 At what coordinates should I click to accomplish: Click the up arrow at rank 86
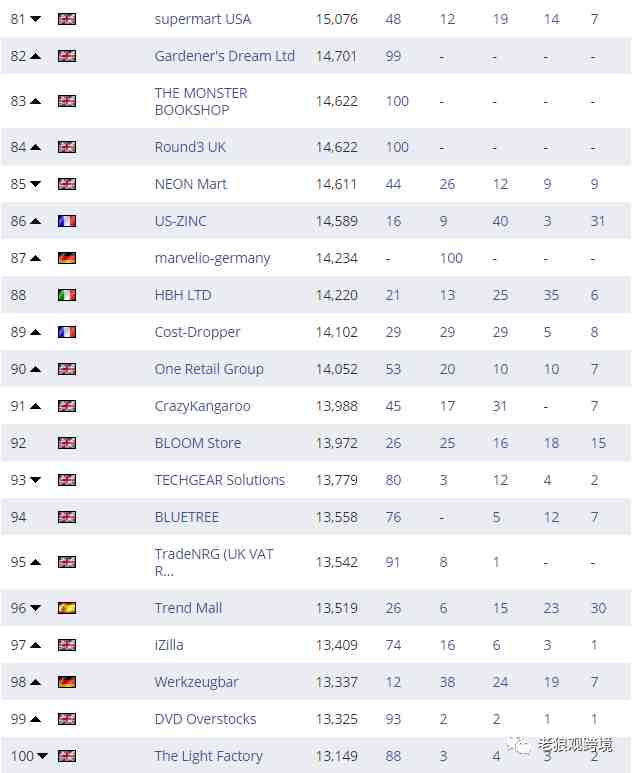coord(35,221)
